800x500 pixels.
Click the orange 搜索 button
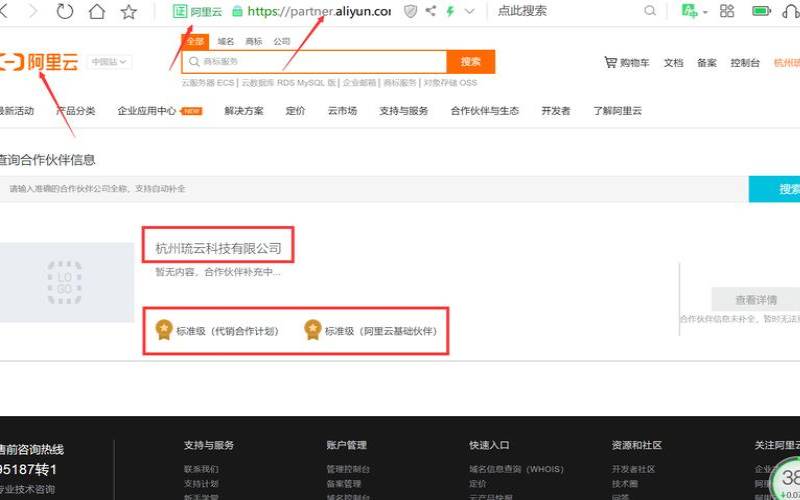tap(471, 62)
